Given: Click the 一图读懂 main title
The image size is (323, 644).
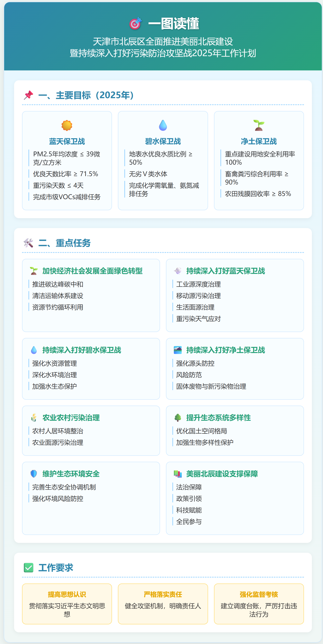Looking at the screenshot, I should [174, 24].
